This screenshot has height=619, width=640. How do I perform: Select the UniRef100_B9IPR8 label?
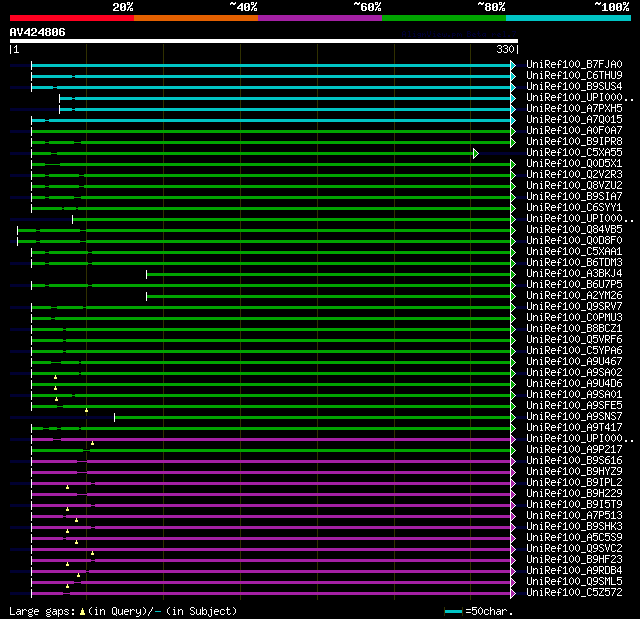[574, 142]
